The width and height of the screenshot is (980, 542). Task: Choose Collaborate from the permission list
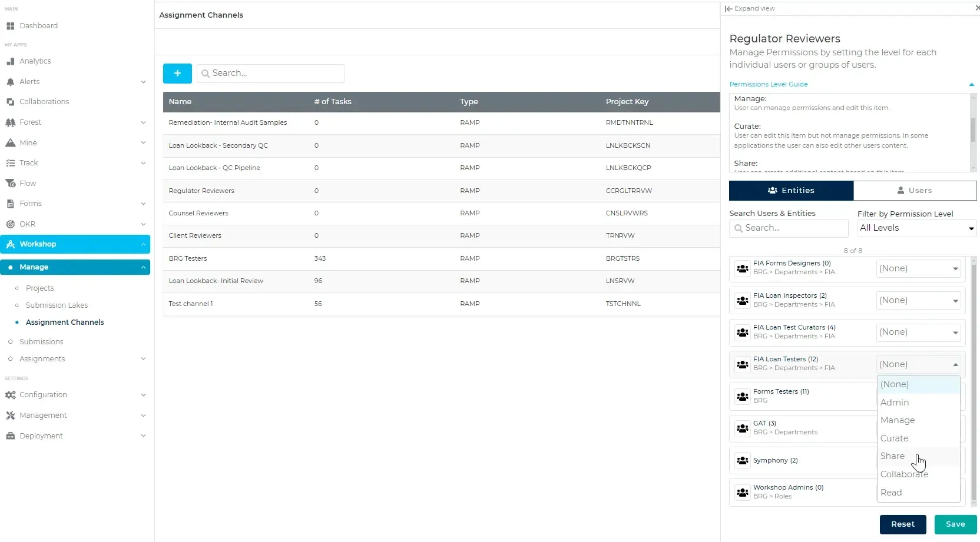pos(918,474)
